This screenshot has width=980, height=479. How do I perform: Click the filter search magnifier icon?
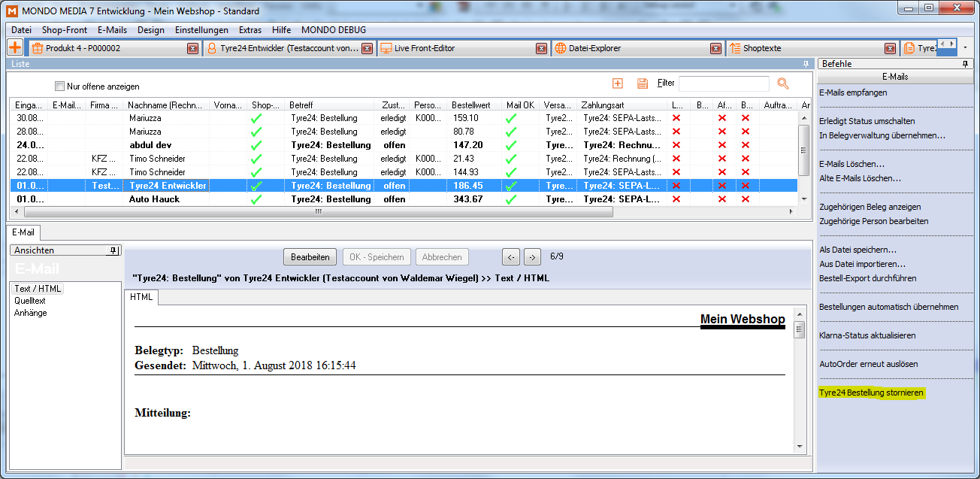pyautogui.click(x=783, y=83)
